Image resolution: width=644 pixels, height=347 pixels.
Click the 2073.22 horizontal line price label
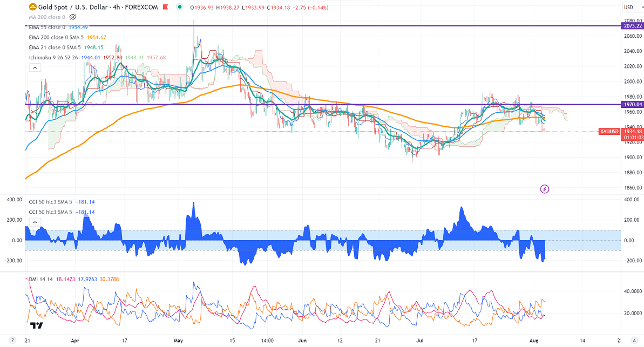tap(631, 26)
